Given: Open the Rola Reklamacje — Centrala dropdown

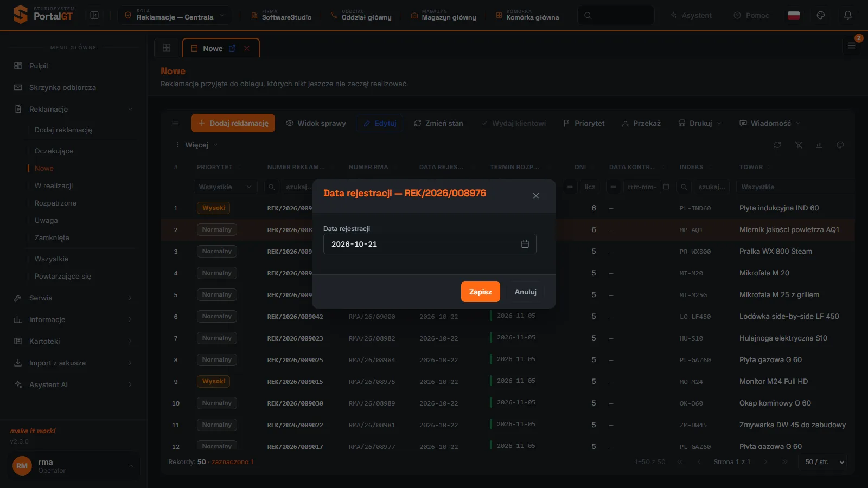Looking at the screenshot, I should click(175, 15).
